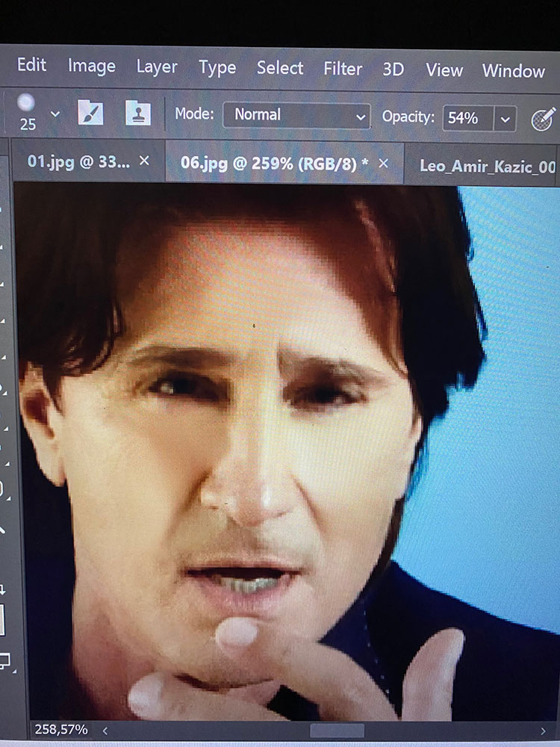Toggle the Clone Source panel icon

click(137, 114)
